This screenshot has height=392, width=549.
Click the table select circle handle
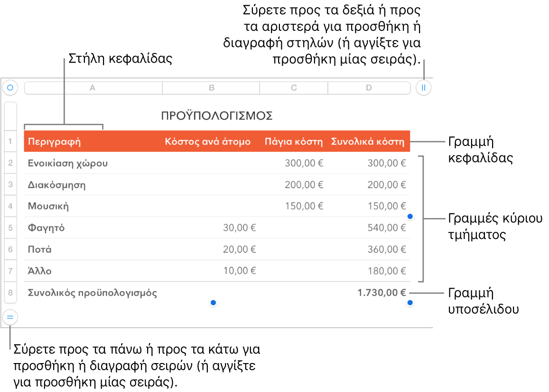tap(10, 87)
